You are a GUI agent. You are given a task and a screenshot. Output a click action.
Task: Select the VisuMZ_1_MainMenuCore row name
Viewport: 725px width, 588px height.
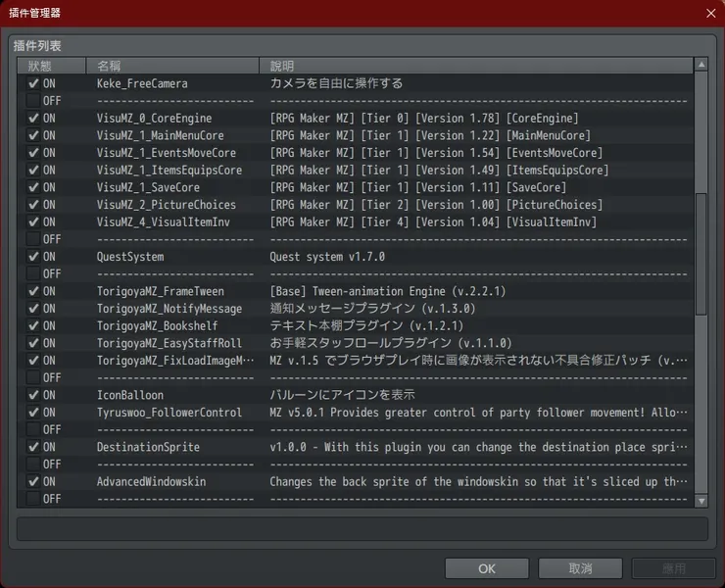(160, 135)
